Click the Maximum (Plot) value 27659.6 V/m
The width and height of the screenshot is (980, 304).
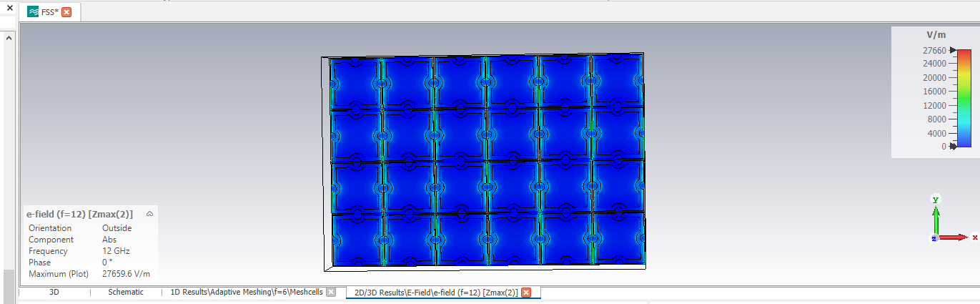[126, 274]
